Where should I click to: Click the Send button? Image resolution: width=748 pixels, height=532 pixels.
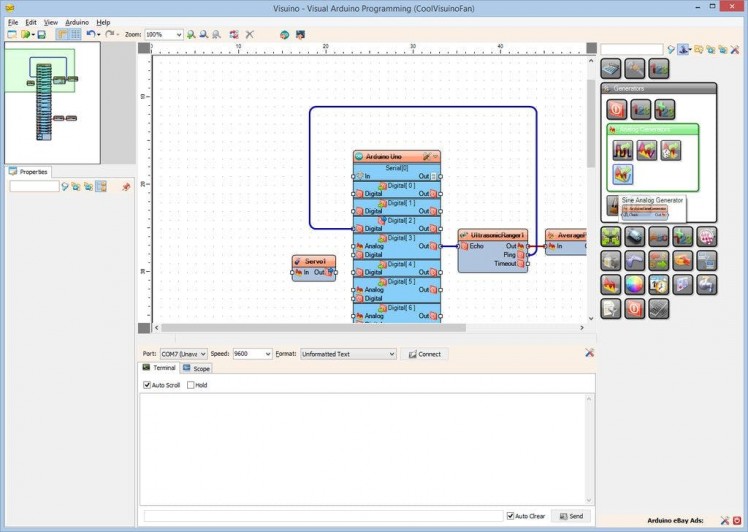[x=571, y=516]
